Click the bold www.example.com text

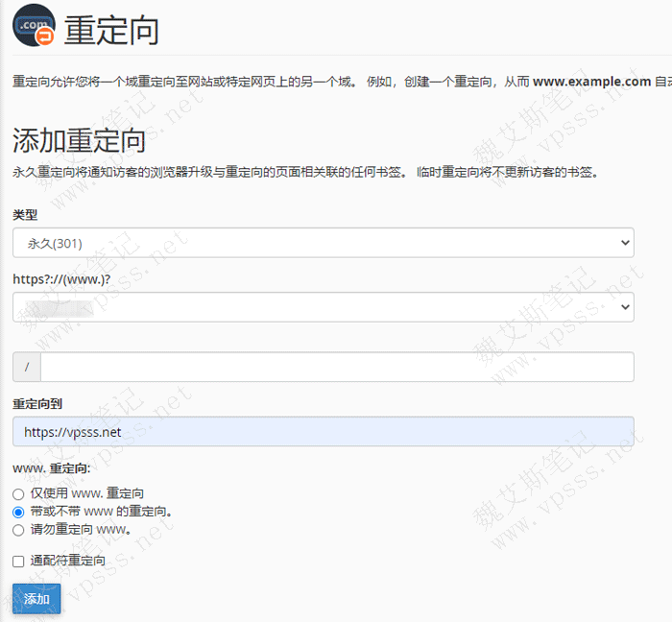pyautogui.click(x=592, y=82)
